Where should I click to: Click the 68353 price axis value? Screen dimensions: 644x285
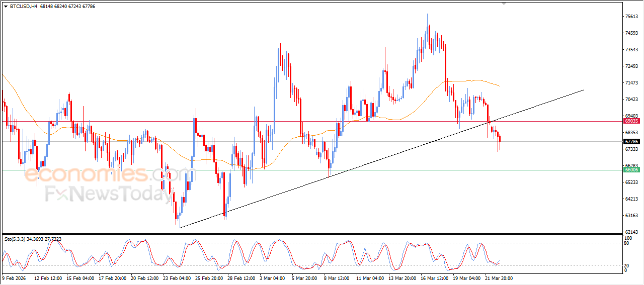tap(631, 133)
